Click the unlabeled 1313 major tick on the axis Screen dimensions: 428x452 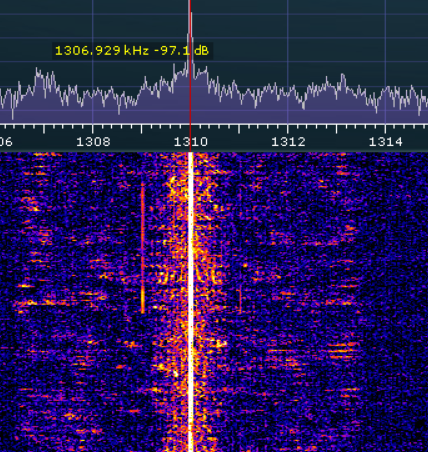[337, 129]
